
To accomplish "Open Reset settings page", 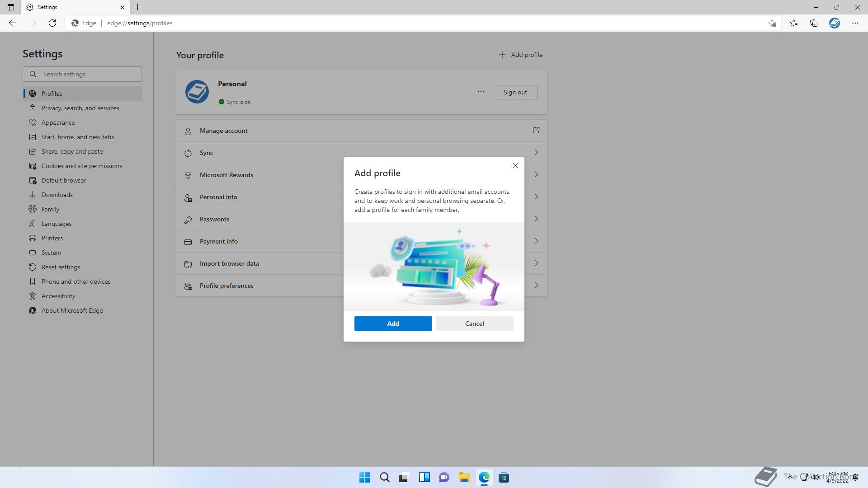I will click(x=82, y=267).
